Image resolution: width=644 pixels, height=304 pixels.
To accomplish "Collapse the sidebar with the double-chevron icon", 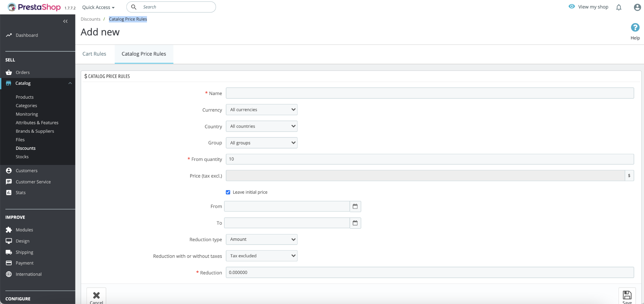I will [x=65, y=21].
